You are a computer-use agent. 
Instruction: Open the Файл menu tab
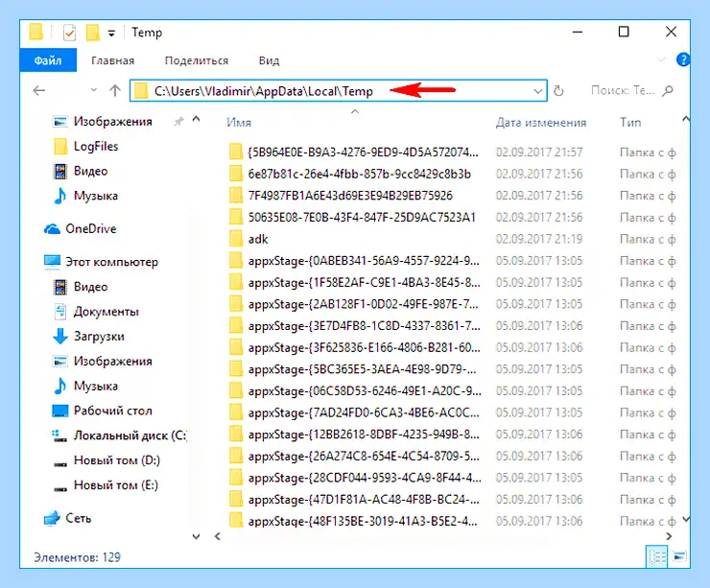pos(48,60)
